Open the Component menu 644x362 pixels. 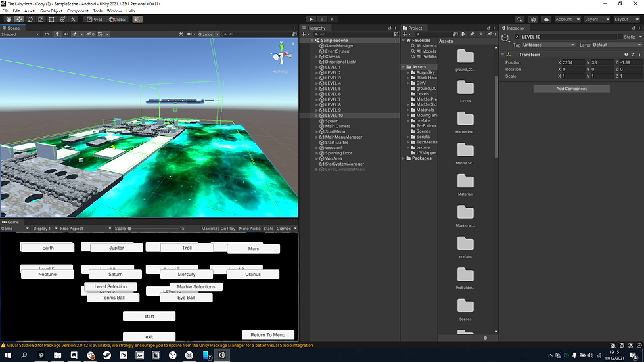tap(78, 11)
